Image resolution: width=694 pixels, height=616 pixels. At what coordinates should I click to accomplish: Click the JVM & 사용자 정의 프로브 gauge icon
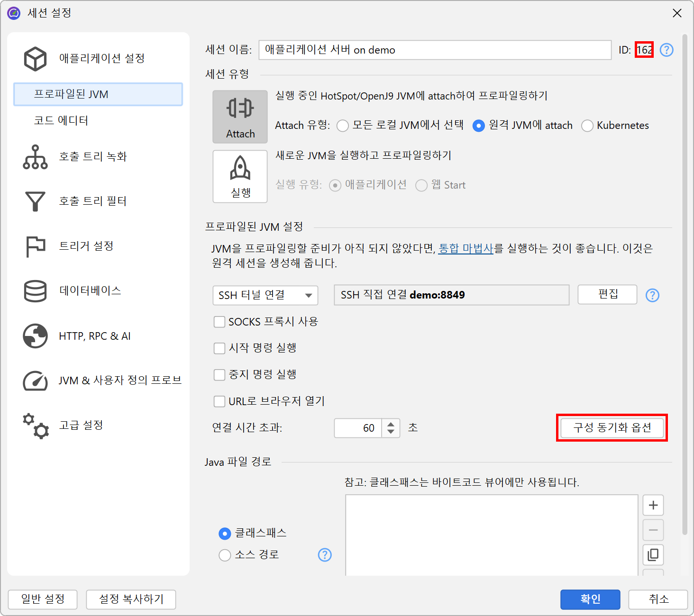tap(36, 380)
